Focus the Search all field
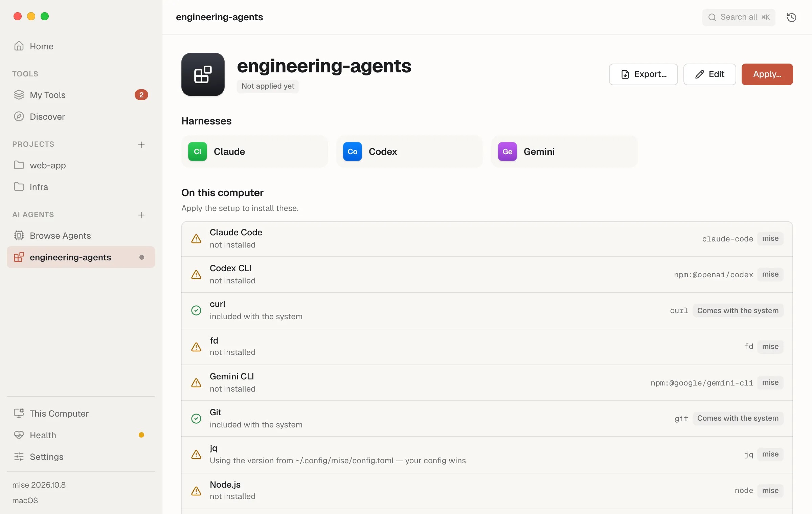Screen dimensions: 812x514 [x=739, y=17]
